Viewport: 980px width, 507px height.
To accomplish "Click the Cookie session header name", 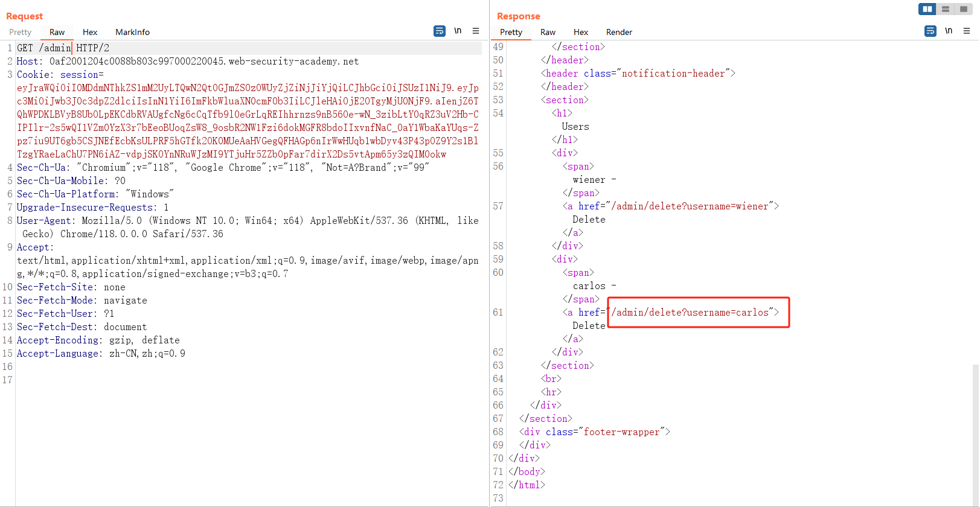I will [x=60, y=74].
